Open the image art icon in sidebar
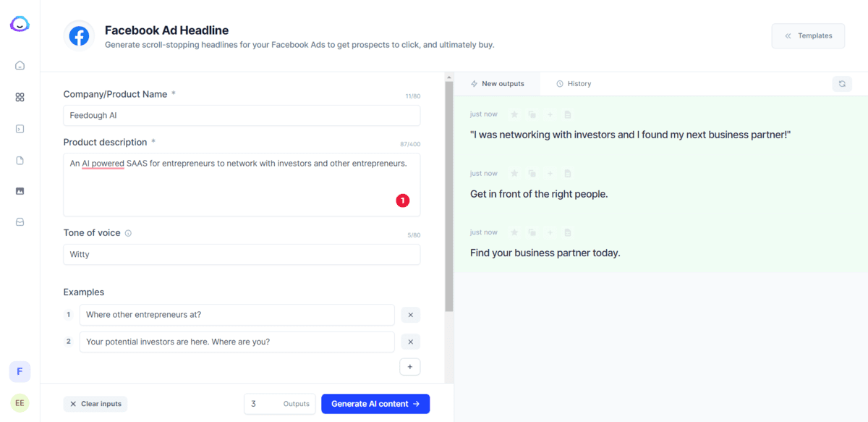This screenshot has height=422, width=868. [x=20, y=191]
